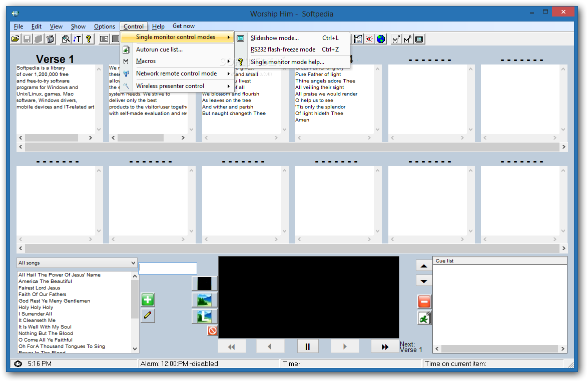Viewport: 588px width, 382px height.
Task: Choose Autorun cue list menu entry
Action: click(x=177, y=49)
